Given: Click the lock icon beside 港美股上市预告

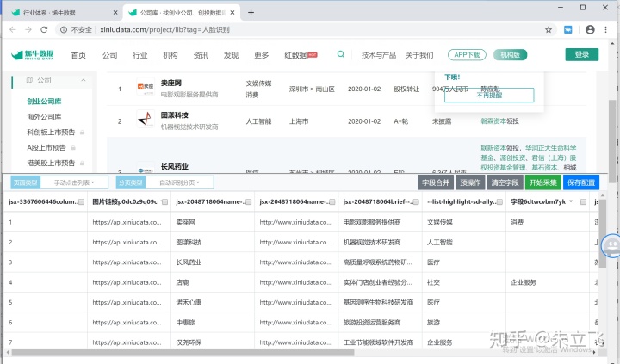Looking at the screenshot, I should (x=83, y=163).
